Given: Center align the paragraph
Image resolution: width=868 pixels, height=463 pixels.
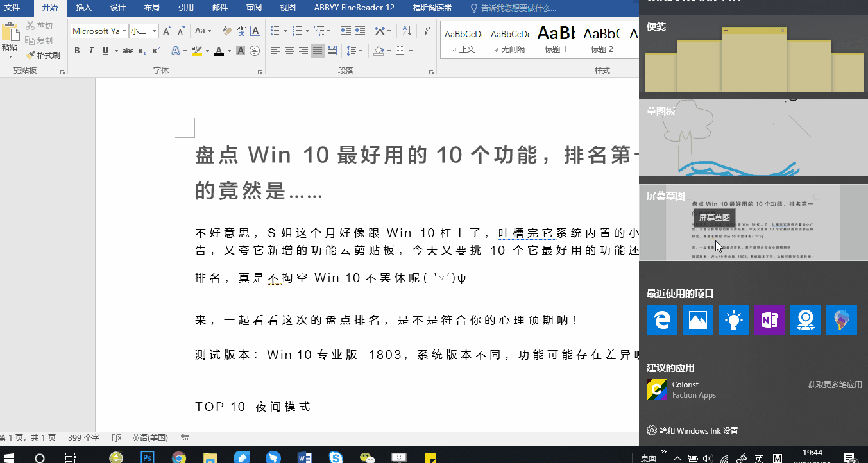Looking at the screenshot, I should tap(288, 50).
